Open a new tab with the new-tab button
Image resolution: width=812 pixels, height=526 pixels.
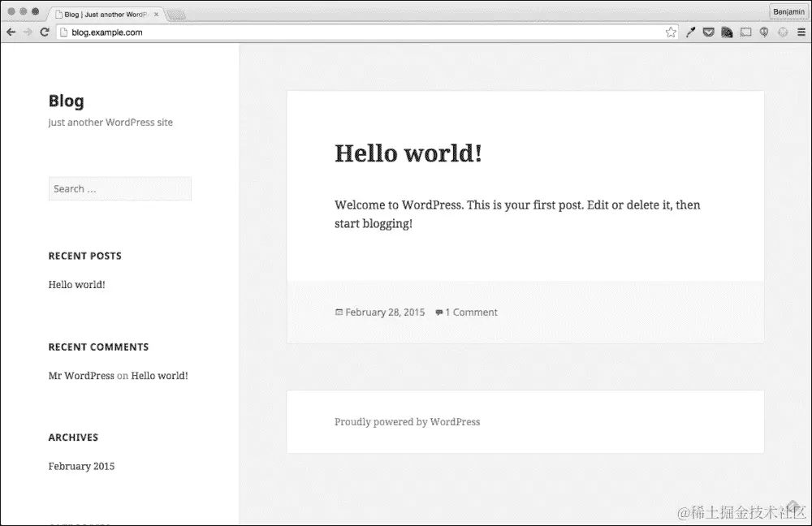point(176,15)
